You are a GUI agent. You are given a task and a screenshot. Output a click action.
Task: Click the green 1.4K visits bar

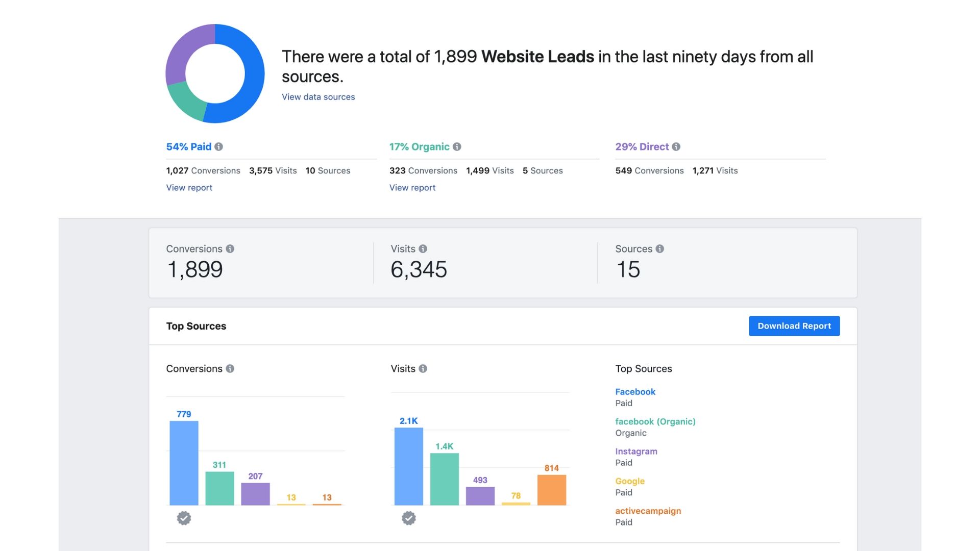click(445, 480)
